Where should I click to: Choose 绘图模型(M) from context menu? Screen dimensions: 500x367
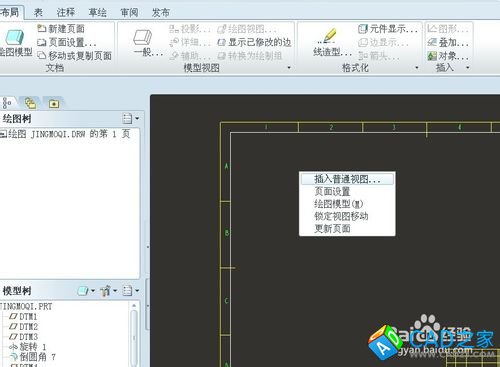click(347, 204)
